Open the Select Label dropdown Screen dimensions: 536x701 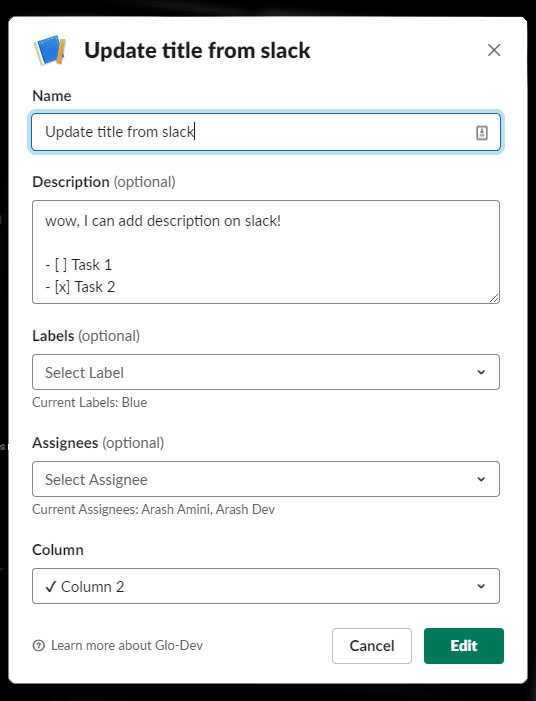[266, 372]
